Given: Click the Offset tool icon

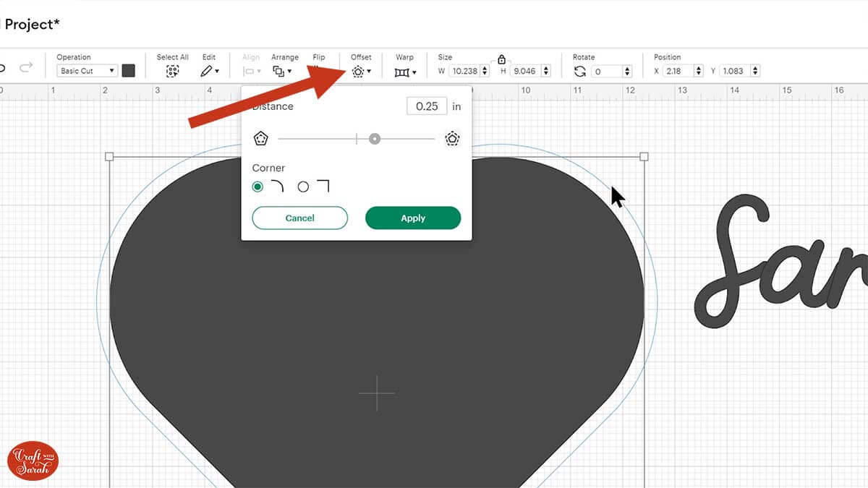Looking at the screenshot, I should click(358, 70).
